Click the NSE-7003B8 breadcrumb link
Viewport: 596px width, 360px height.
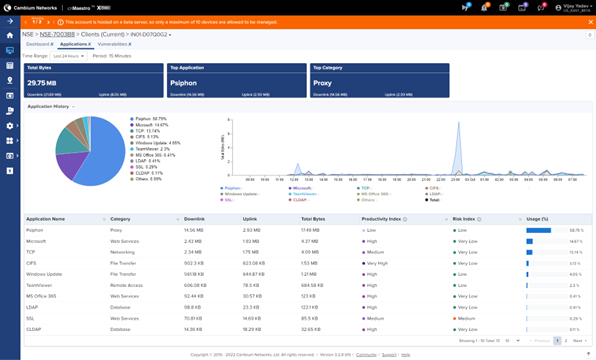tap(57, 35)
